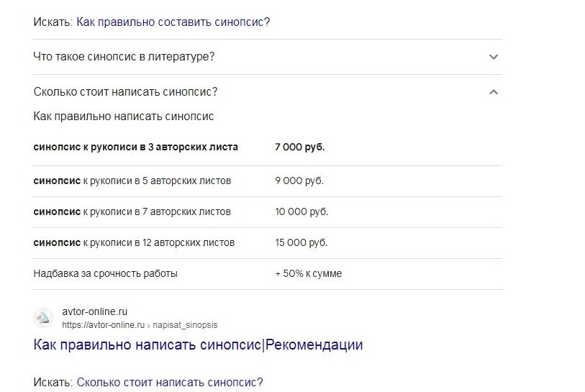Select price '9 000 руб.'
The image size is (585, 392).
pyautogui.click(x=299, y=181)
